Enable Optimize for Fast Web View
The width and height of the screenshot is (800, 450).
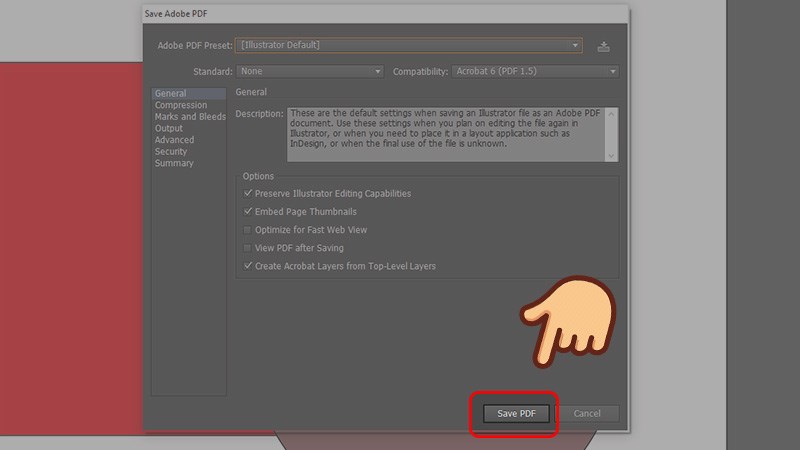[x=248, y=230]
